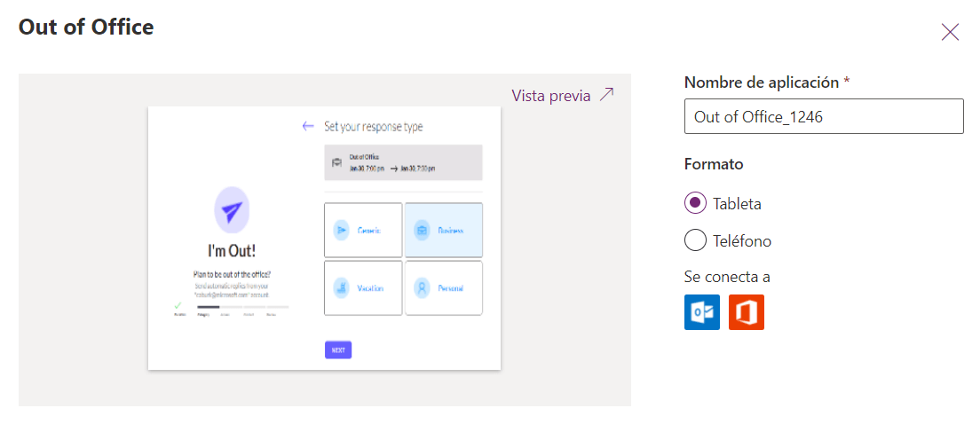This screenshot has width=980, height=424.
Task: Select the Generic response type card
Action: (363, 231)
